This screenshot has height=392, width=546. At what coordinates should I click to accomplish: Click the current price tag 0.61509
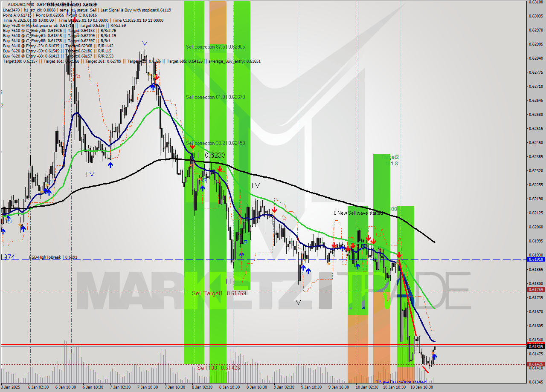pyautogui.click(x=536, y=347)
